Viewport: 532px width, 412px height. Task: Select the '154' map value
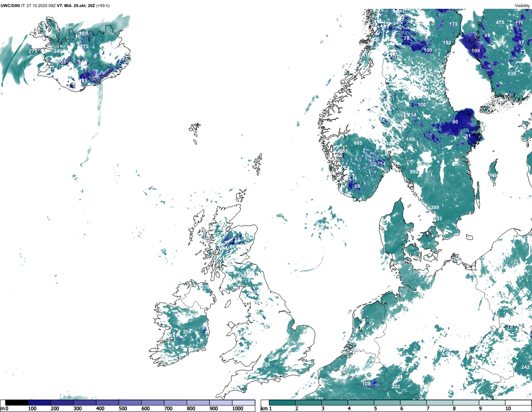pos(412,115)
